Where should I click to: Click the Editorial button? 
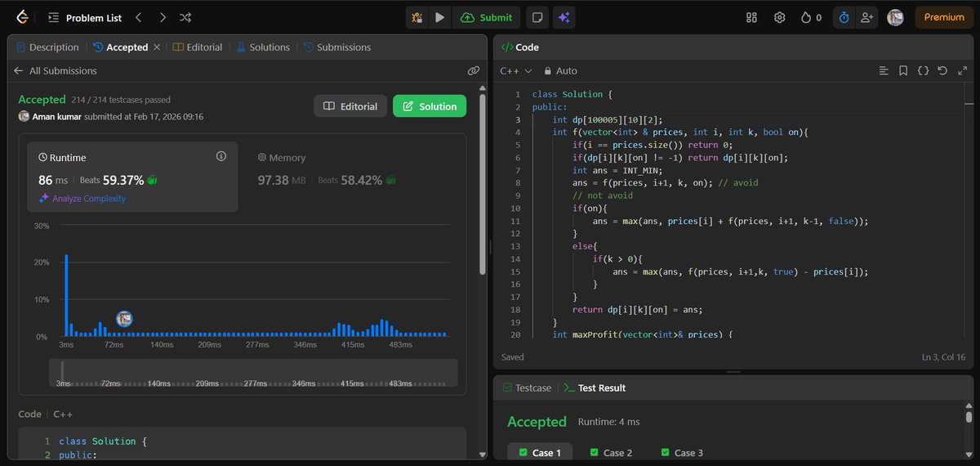click(350, 106)
